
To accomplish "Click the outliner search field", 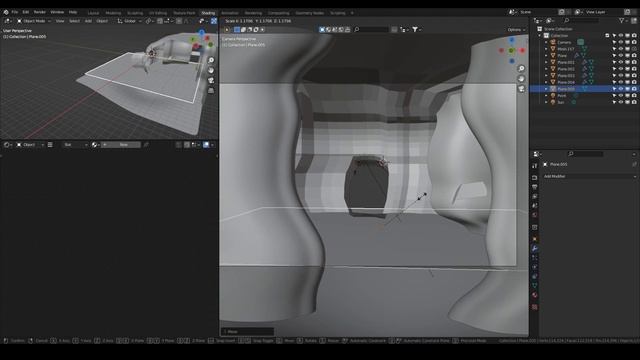I will [x=582, y=20].
